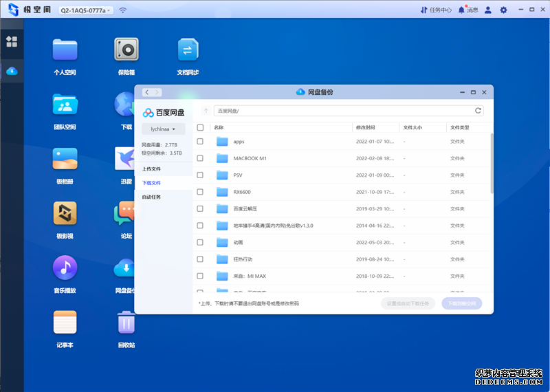Click the file list vertical scrollbar
Image resolution: width=550 pixels, height=392 pixels.
(x=492, y=163)
